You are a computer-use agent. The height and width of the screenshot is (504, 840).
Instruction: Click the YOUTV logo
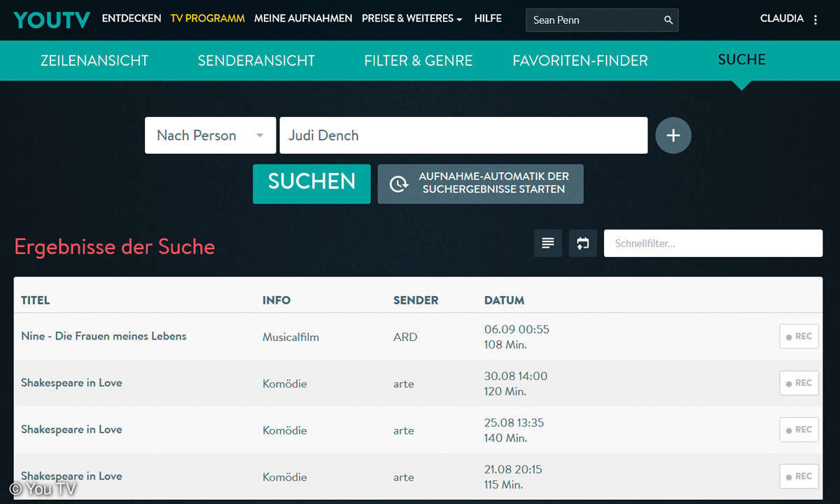52,20
